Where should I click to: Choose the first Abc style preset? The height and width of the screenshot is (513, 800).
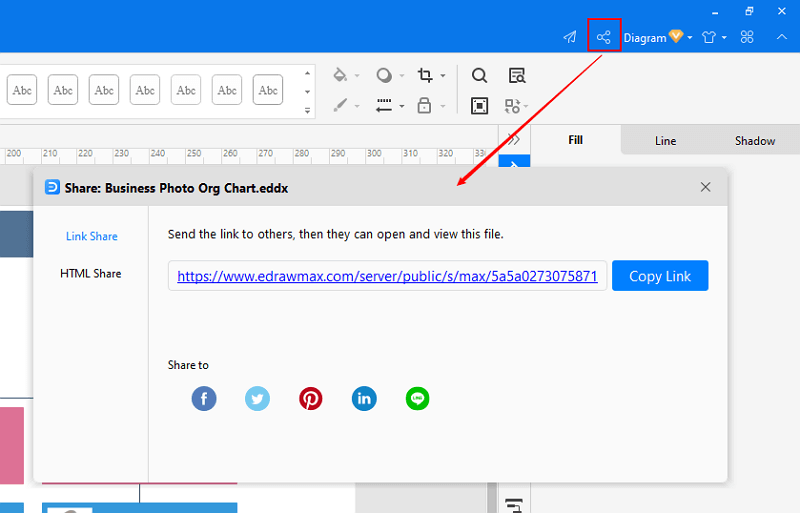[x=22, y=90]
